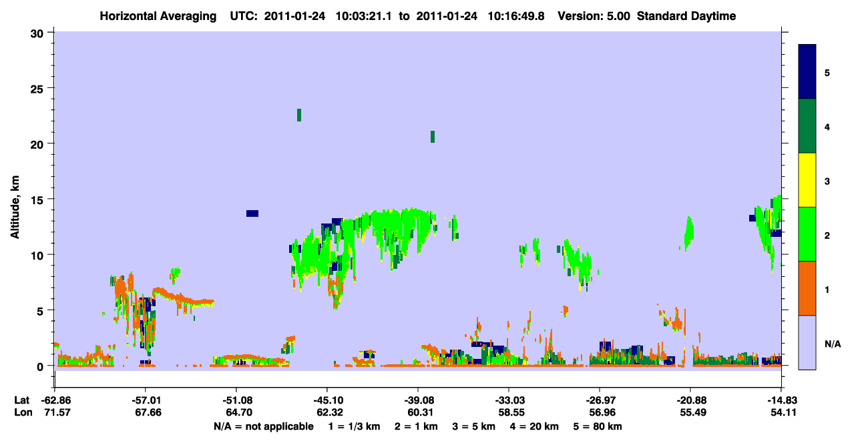Click the longitude value '67.66'
Screen dimensions: 868x445
coord(146,412)
